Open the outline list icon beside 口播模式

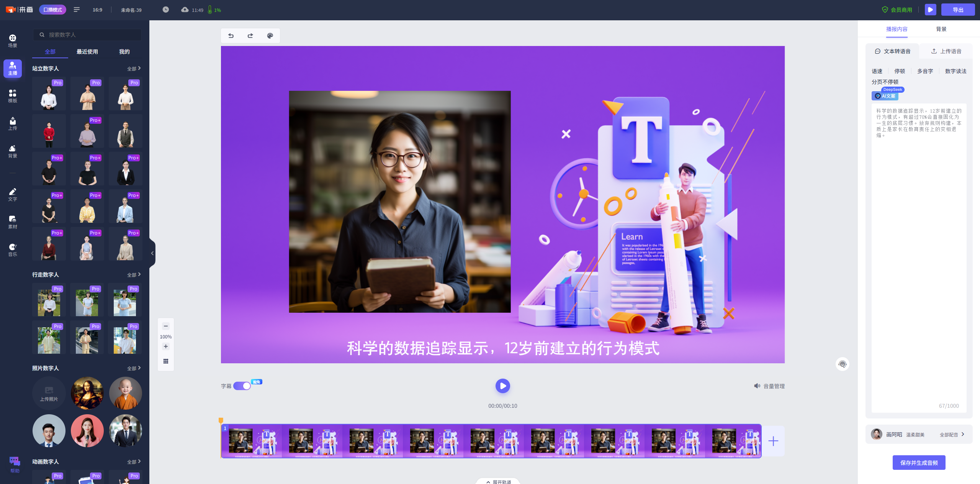pos(77,10)
